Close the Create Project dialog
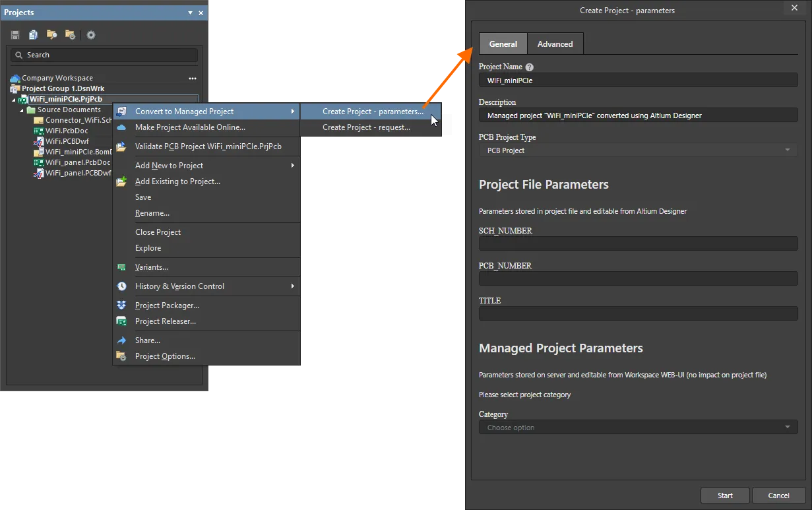The height and width of the screenshot is (510, 812). pos(794,8)
